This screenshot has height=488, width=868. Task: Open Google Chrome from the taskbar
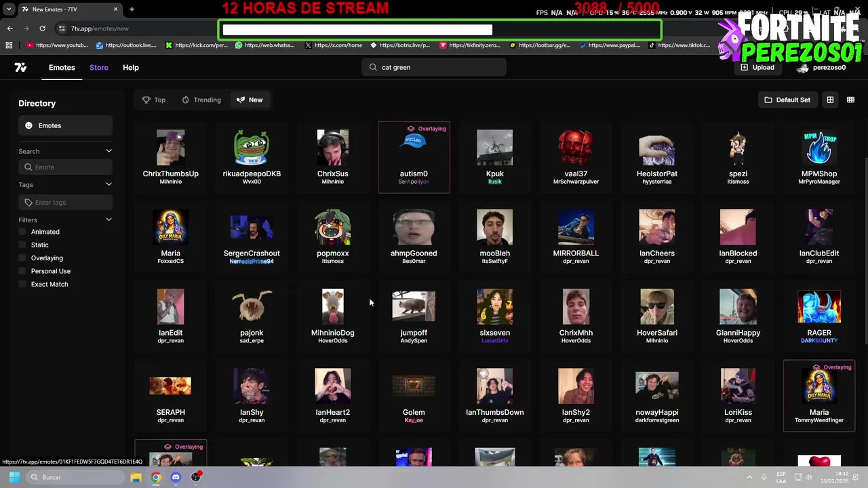click(156, 477)
